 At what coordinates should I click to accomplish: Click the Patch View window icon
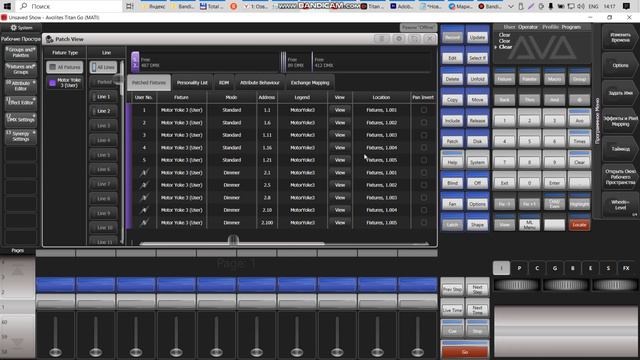click(49, 39)
